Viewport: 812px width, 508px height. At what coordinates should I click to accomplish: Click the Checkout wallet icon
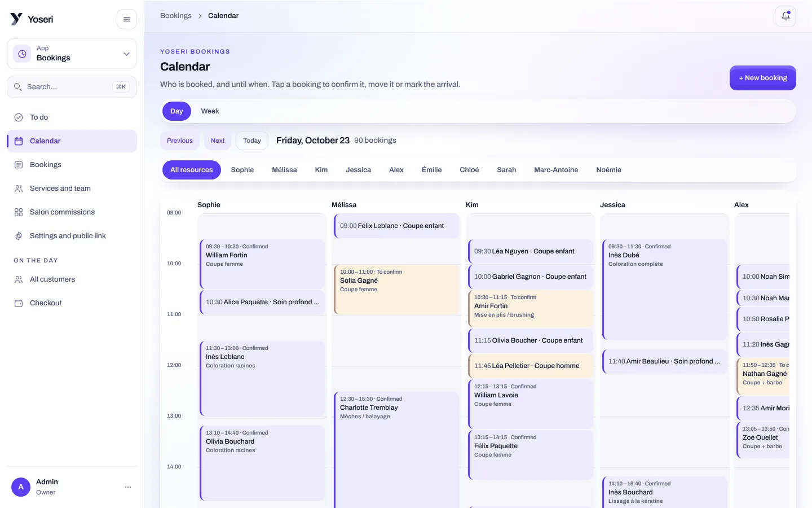point(19,303)
